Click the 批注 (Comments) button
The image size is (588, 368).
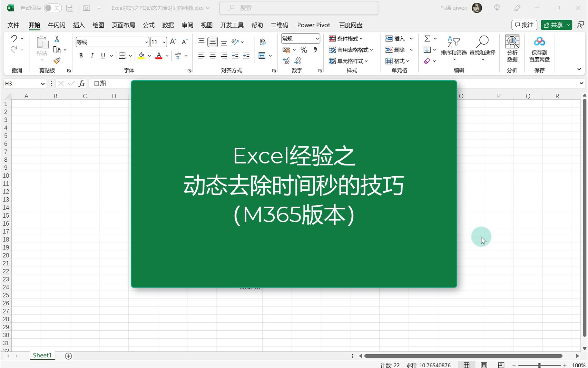click(524, 25)
